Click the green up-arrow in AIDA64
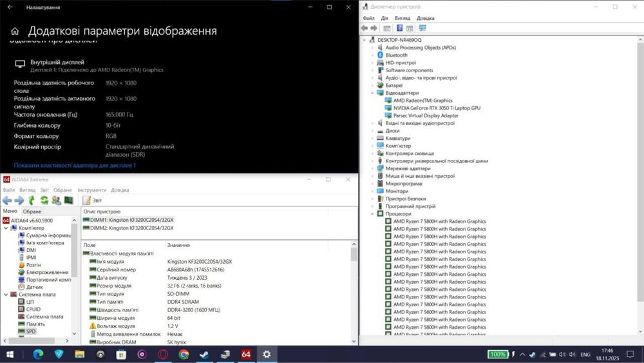Image resolution: width=644 pixels, height=363 pixels. tap(32, 201)
